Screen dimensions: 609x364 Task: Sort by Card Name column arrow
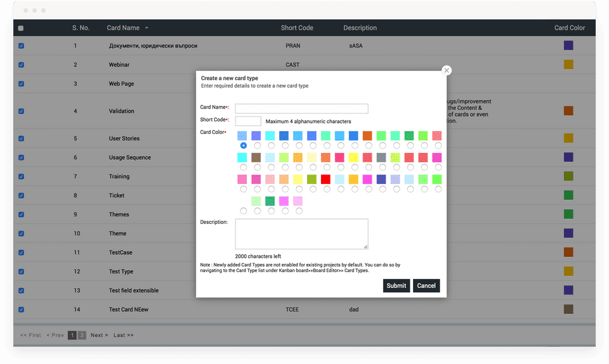(x=147, y=28)
